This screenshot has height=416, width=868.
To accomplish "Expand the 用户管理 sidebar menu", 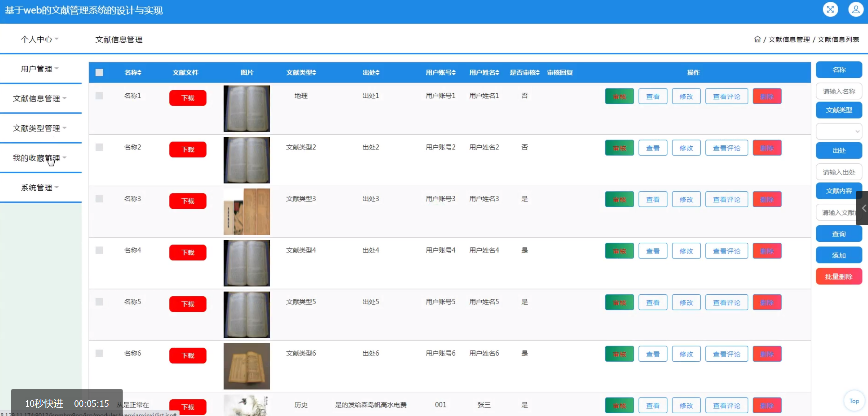I will click(40, 69).
